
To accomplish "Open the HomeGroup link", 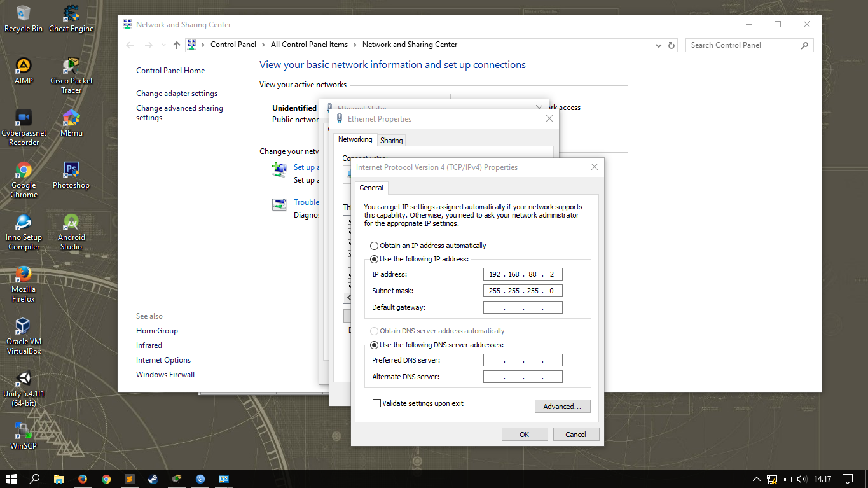I will click(157, 331).
